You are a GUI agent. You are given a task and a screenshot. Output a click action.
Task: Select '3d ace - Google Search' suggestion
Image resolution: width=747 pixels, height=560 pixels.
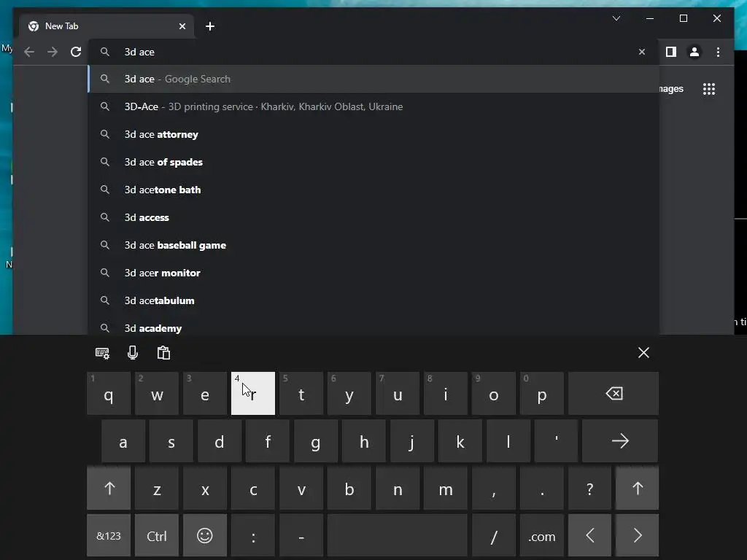[374, 79]
